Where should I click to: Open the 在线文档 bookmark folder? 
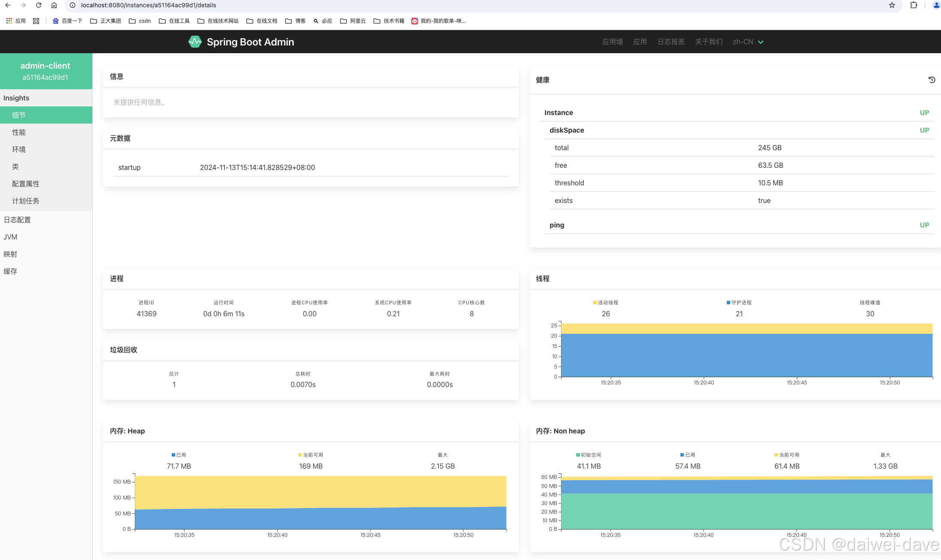coord(262,21)
